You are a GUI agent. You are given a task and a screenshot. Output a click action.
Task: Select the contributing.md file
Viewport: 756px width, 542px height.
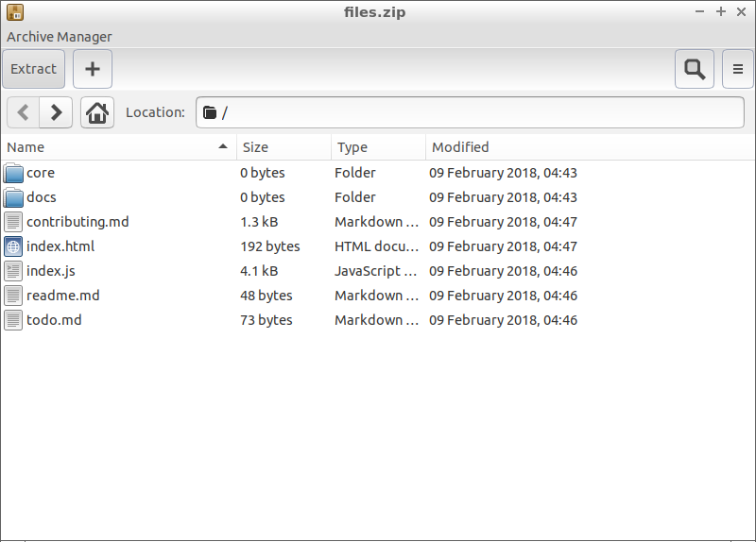coord(77,222)
